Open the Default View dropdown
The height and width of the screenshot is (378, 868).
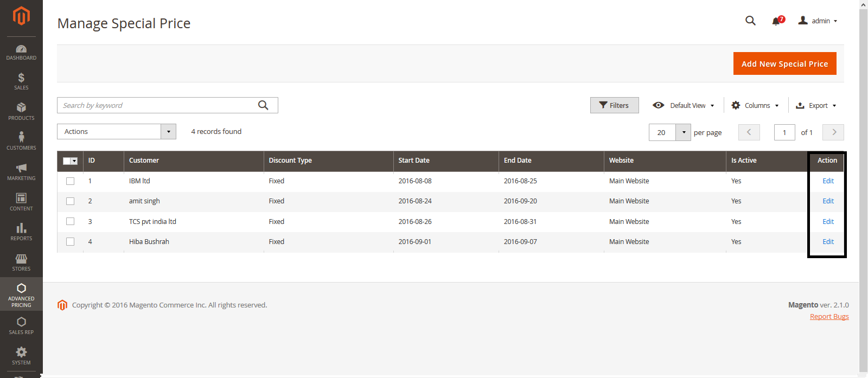click(x=683, y=105)
